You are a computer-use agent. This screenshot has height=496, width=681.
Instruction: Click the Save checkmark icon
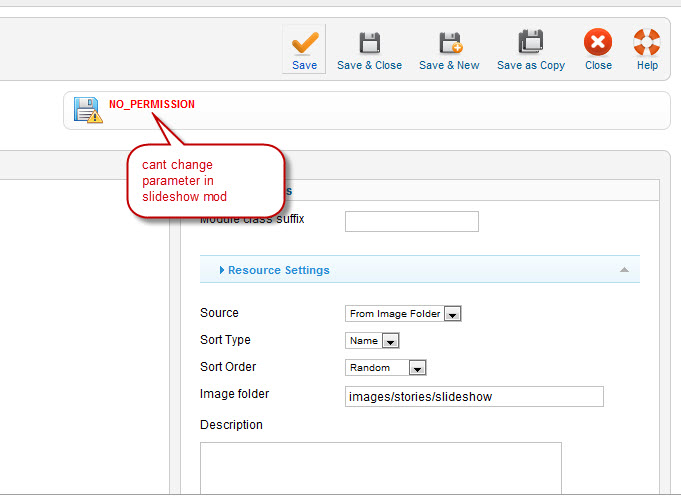coord(305,43)
